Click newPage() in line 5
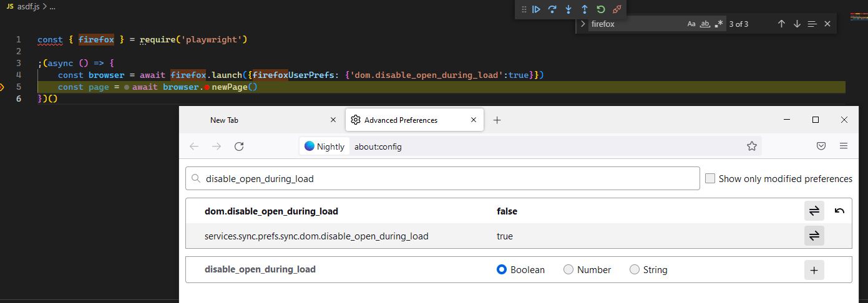868x303 pixels. click(235, 87)
